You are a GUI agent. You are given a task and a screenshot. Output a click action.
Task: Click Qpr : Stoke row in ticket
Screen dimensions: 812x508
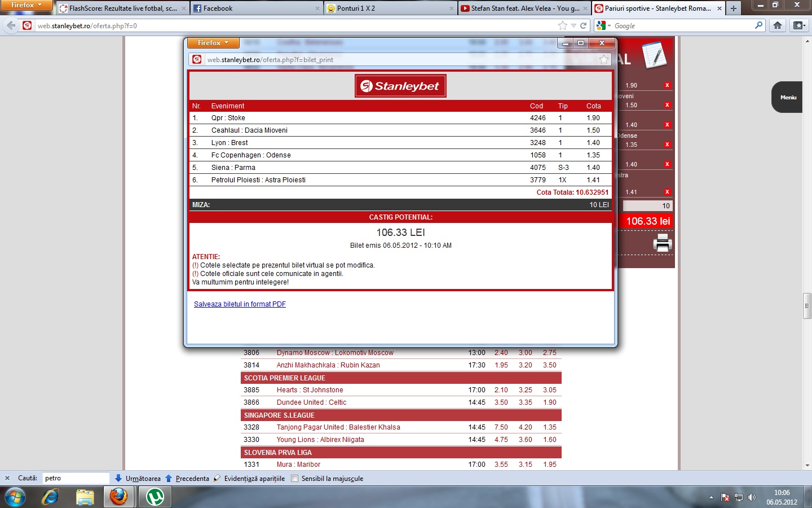pyautogui.click(x=400, y=118)
